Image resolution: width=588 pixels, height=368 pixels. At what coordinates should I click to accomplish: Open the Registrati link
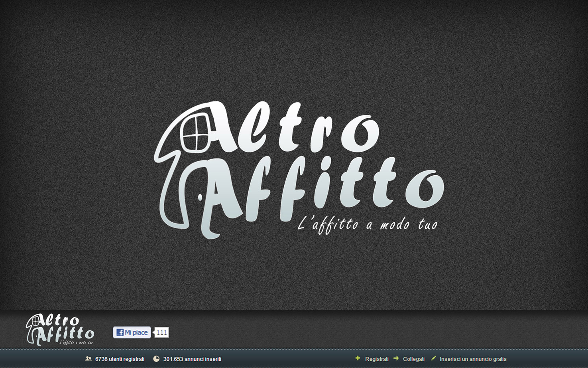tap(377, 359)
